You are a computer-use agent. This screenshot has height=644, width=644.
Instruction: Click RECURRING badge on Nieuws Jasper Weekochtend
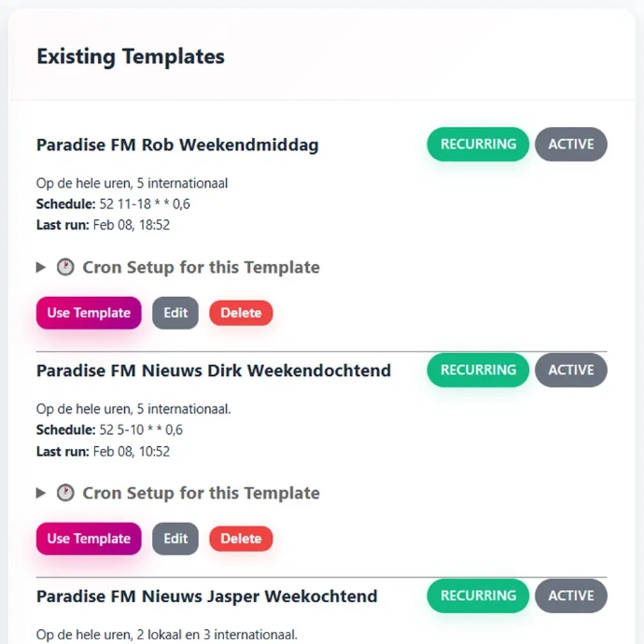pos(478,596)
